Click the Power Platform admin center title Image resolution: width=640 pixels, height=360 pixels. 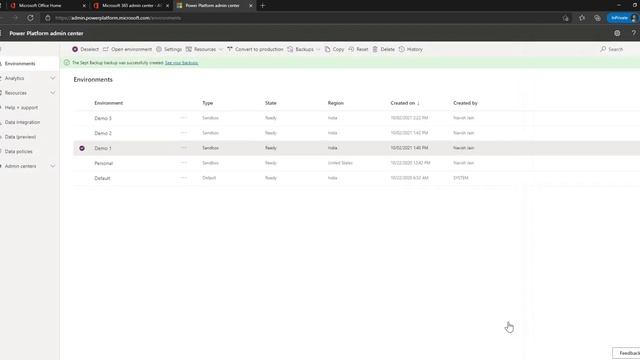click(46, 33)
